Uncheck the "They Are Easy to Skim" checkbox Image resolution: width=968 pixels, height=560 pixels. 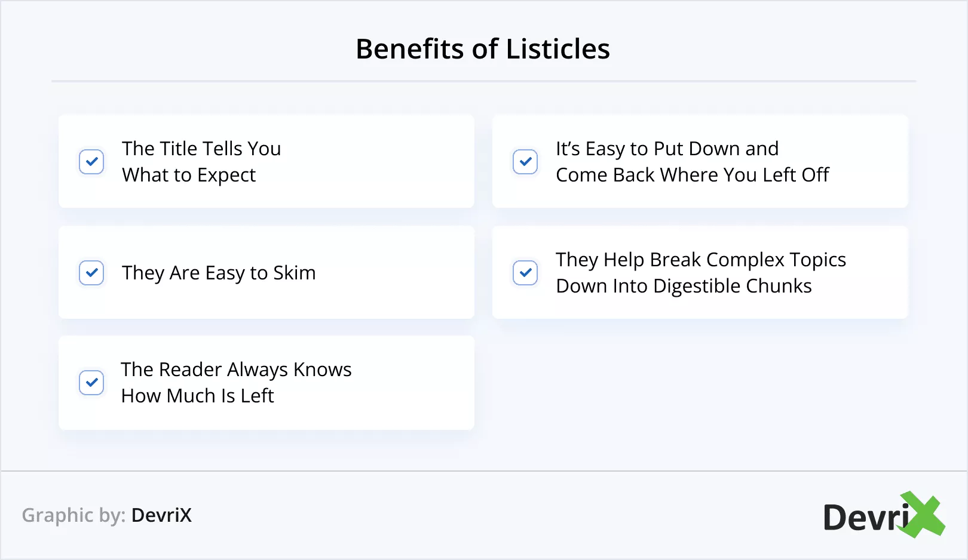(x=91, y=273)
